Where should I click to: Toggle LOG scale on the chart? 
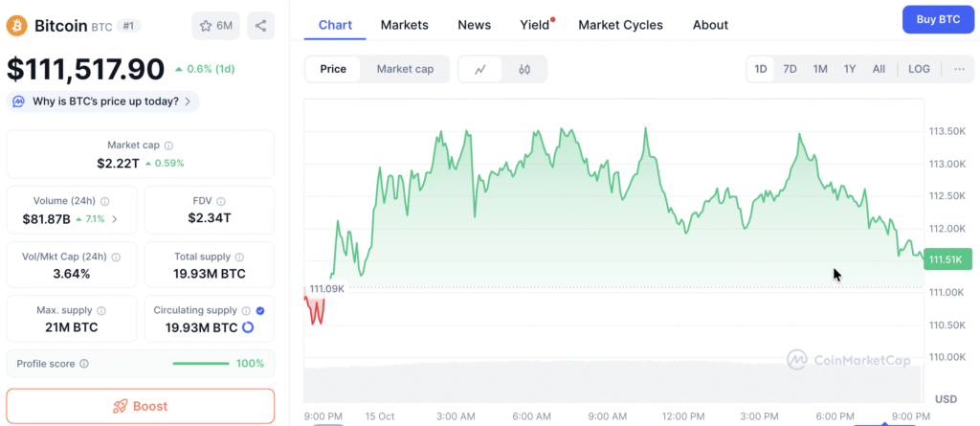(919, 69)
